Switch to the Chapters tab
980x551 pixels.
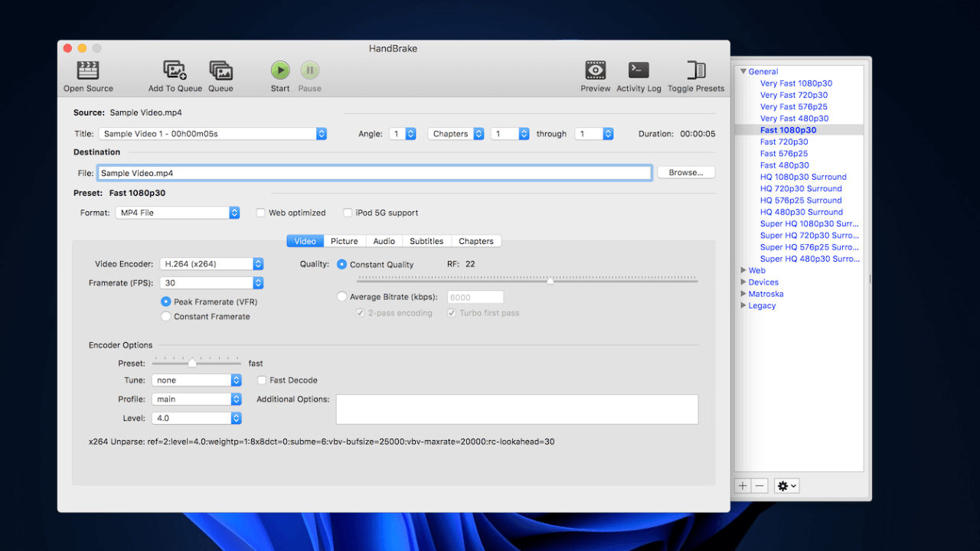click(476, 241)
